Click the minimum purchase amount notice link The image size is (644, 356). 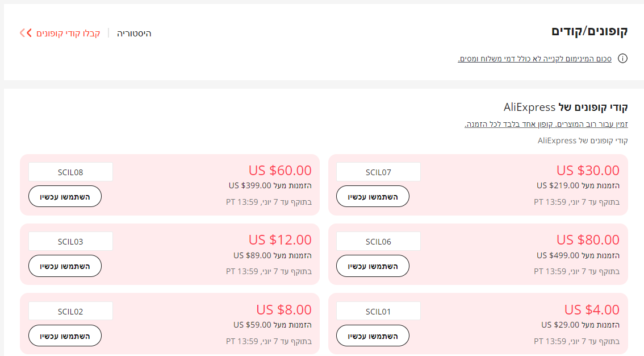(534, 59)
